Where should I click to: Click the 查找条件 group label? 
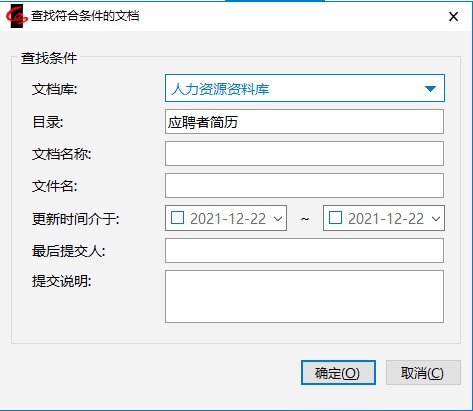[49, 58]
